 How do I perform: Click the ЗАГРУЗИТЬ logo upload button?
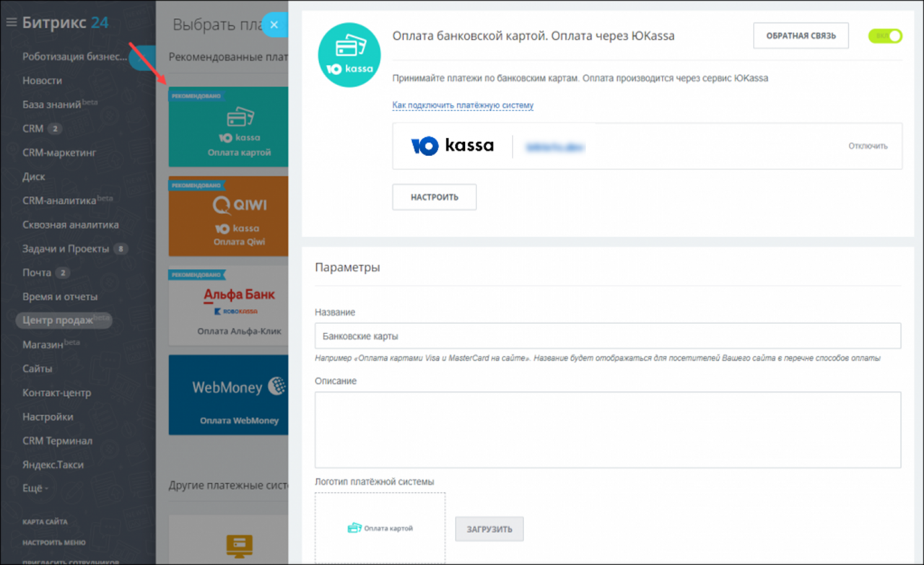point(489,529)
